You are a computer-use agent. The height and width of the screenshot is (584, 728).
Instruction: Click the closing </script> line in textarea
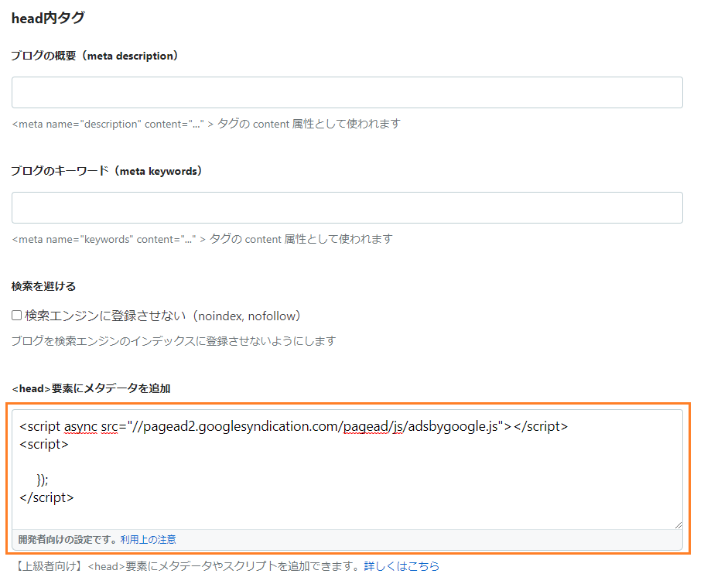pos(46,497)
